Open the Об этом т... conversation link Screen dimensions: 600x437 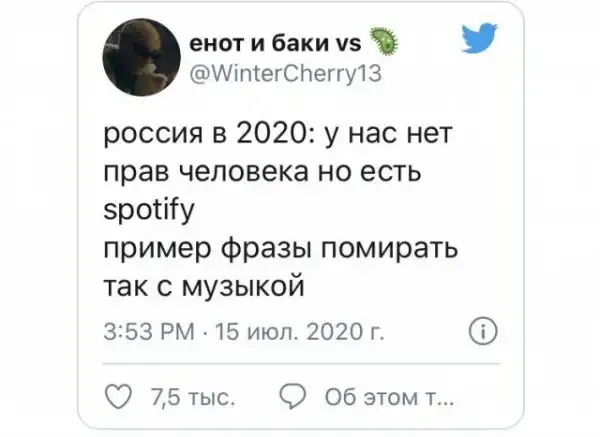[390, 397]
